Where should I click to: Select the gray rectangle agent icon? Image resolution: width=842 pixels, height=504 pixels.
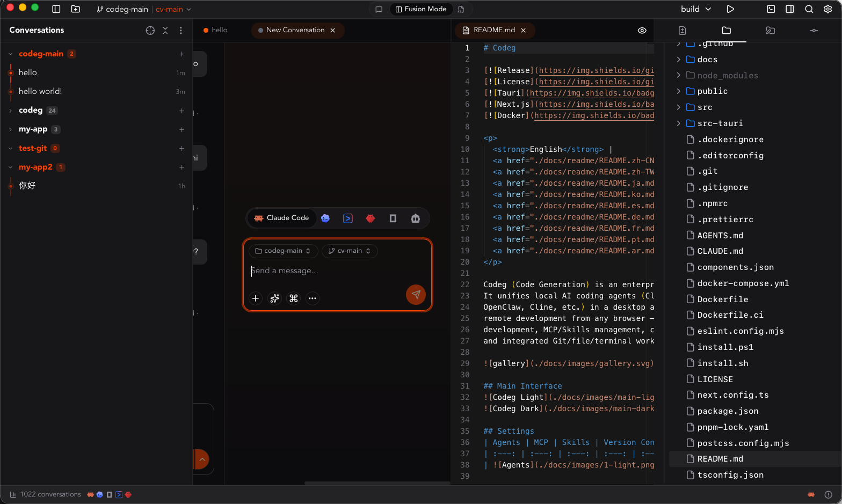(393, 218)
